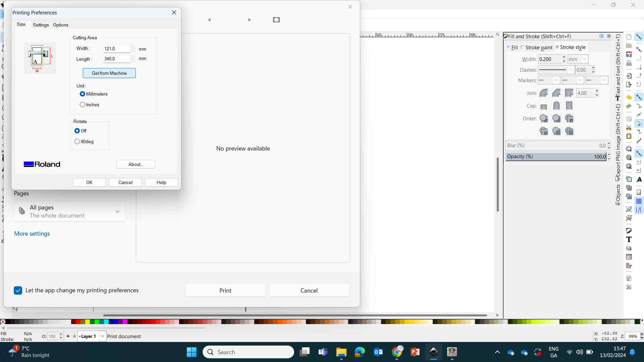644x362 pixels.
Task: Select the Millimeters unit radio button
Action: pyautogui.click(x=83, y=94)
